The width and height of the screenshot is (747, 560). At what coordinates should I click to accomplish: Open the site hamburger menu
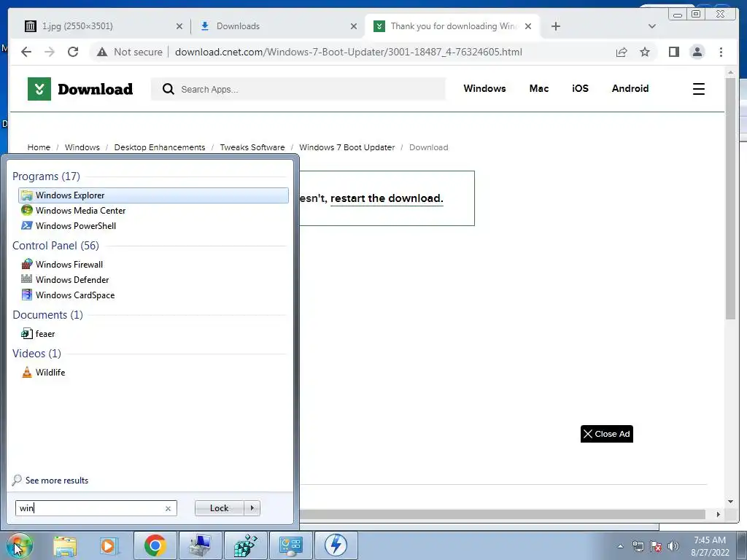click(698, 89)
